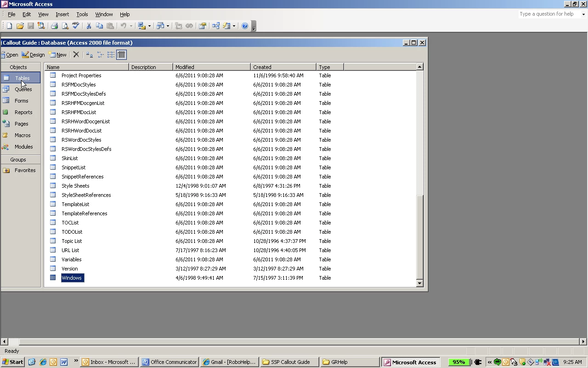This screenshot has width=588, height=368.
Task: Click the Open button in database window
Action: [10, 55]
